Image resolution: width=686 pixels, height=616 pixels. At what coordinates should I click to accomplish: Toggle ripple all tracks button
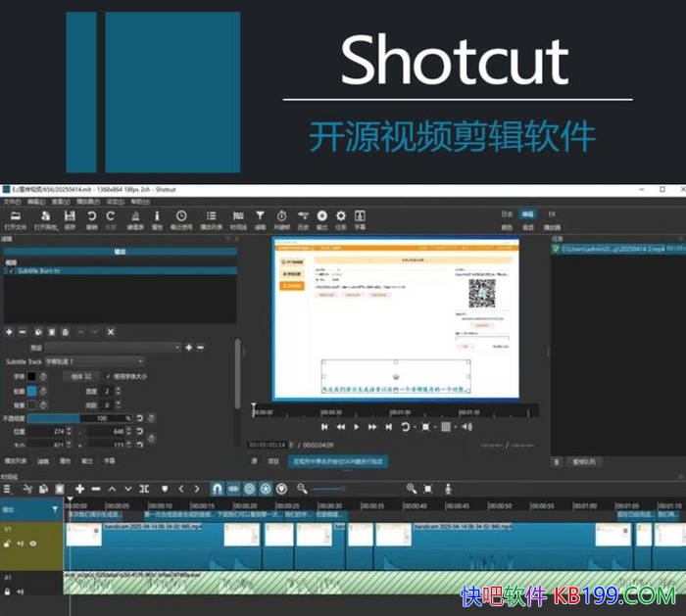(x=266, y=489)
